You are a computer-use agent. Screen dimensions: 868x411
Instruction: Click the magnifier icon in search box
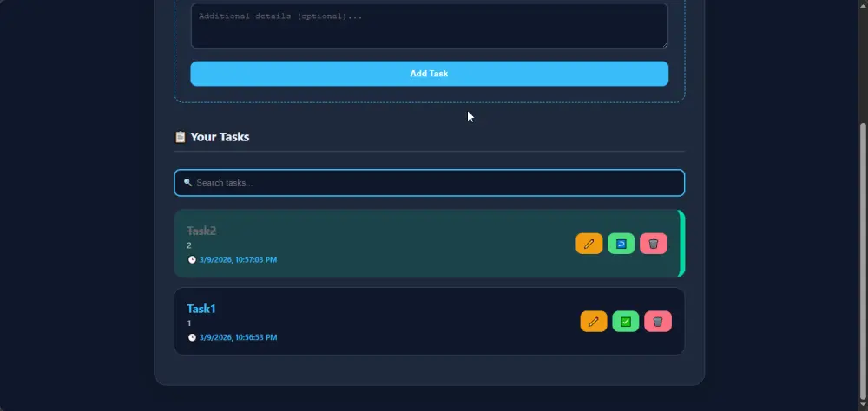187,183
